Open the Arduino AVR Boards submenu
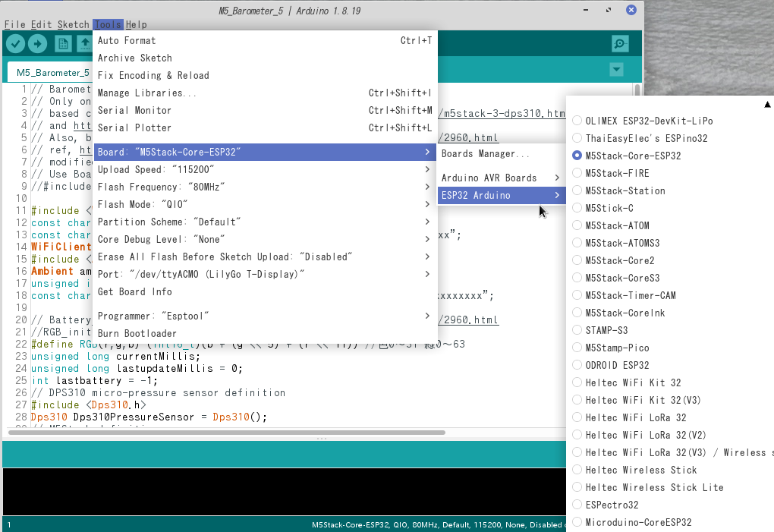Viewport: 774px width, 532px height. point(501,178)
